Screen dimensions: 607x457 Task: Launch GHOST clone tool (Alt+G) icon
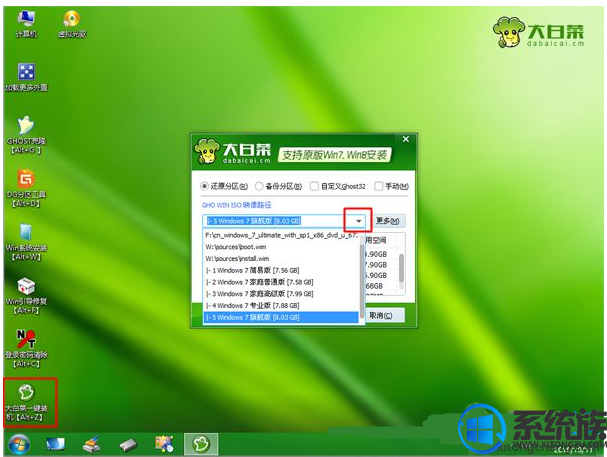[26, 135]
